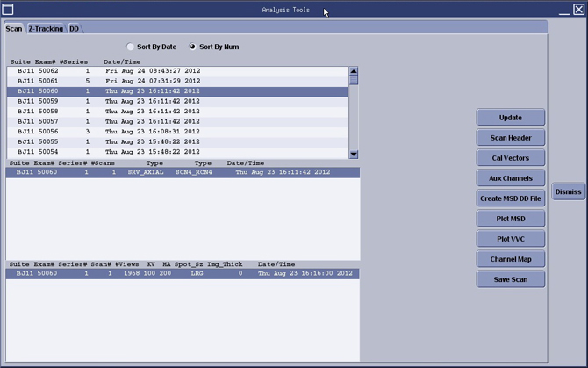Click the Save Scan button

[511, 279]
